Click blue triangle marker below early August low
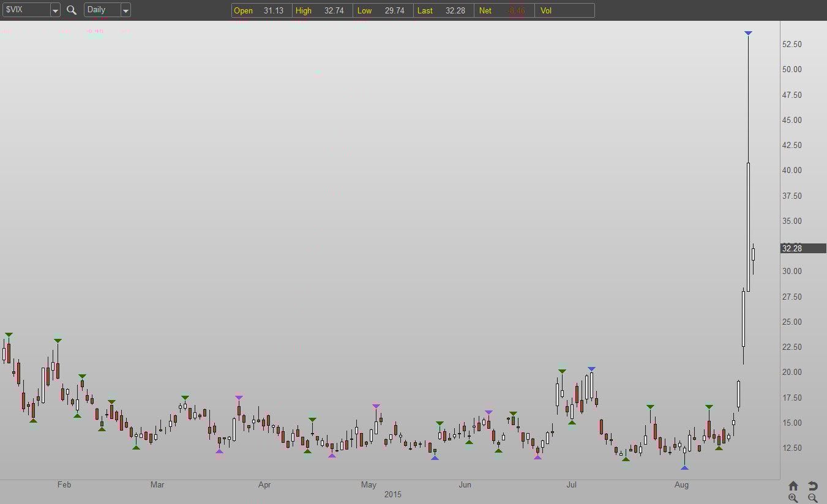Image resolution: width=827 pixels, height=504 pixels. 684,468
